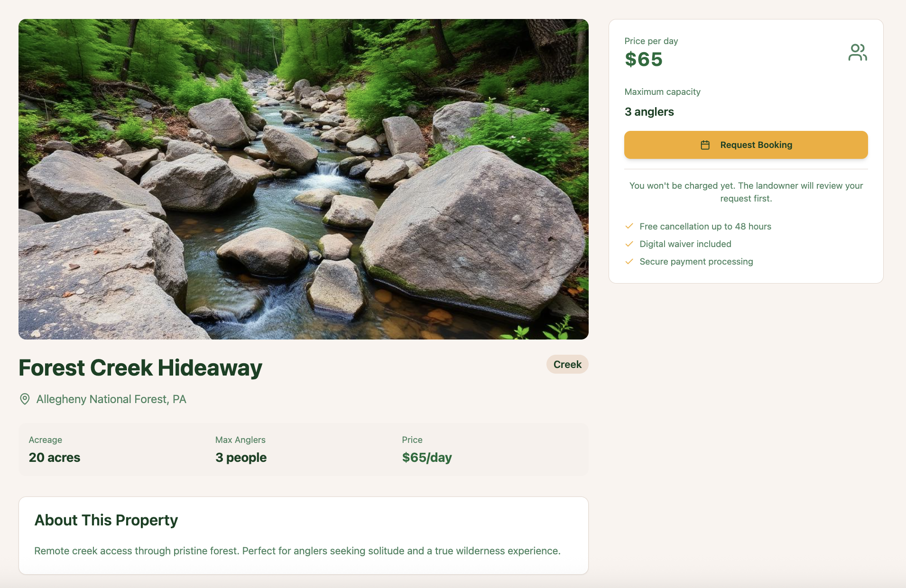Select the Creek category badge

[567, 364]
